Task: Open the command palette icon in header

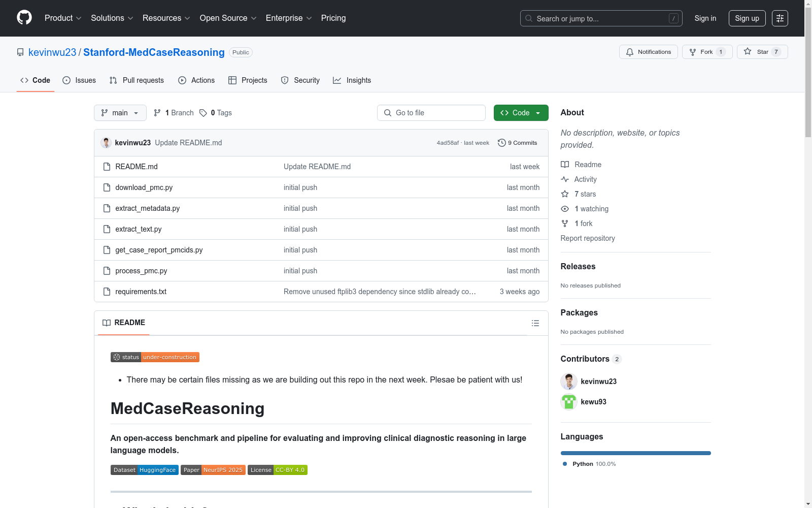Action: [780, 18]
